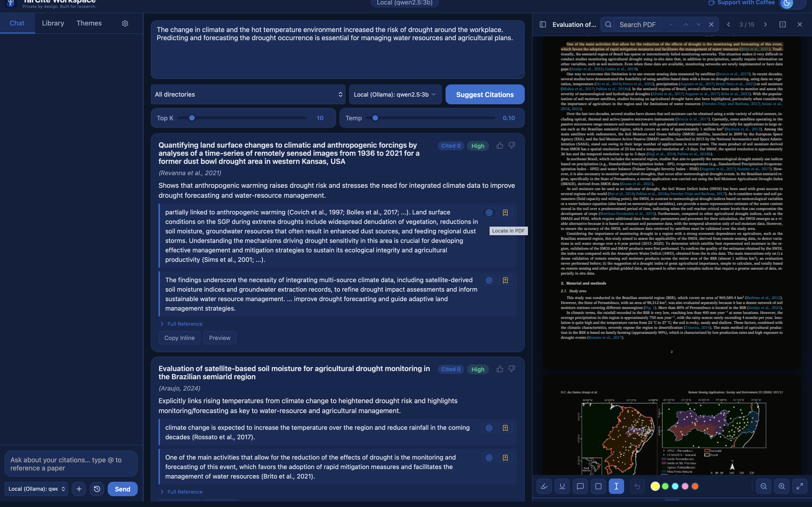Go to previous PDF page

click(728, 24)
